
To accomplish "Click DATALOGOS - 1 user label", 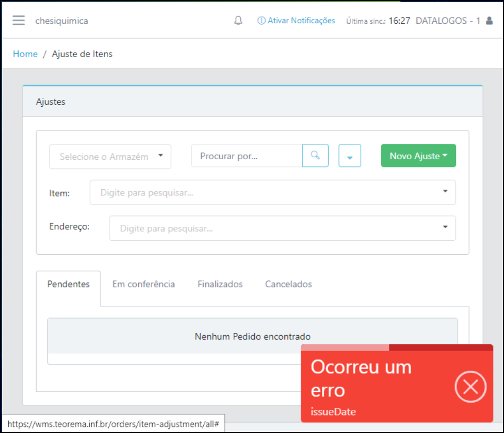I will click(x=448, y=21).
